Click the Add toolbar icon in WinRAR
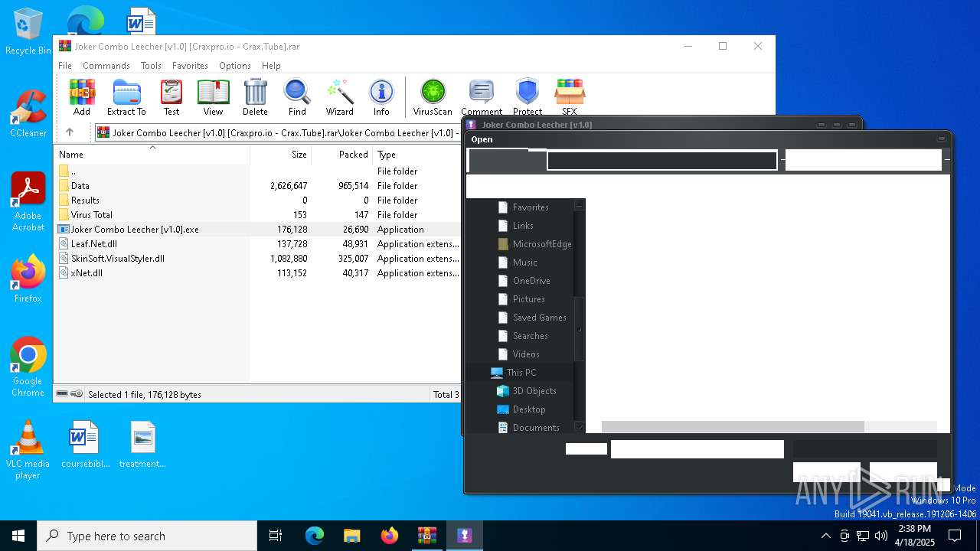 (82, 97)
